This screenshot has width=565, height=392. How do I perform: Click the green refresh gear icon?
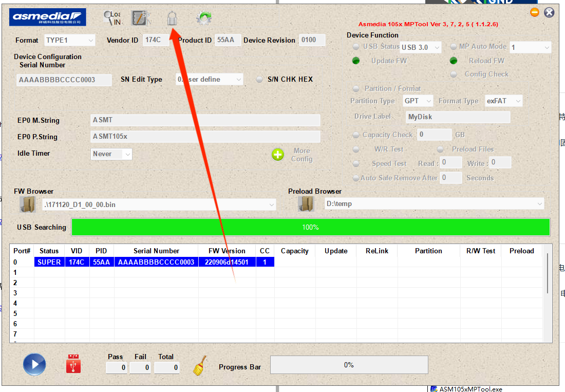204,18
